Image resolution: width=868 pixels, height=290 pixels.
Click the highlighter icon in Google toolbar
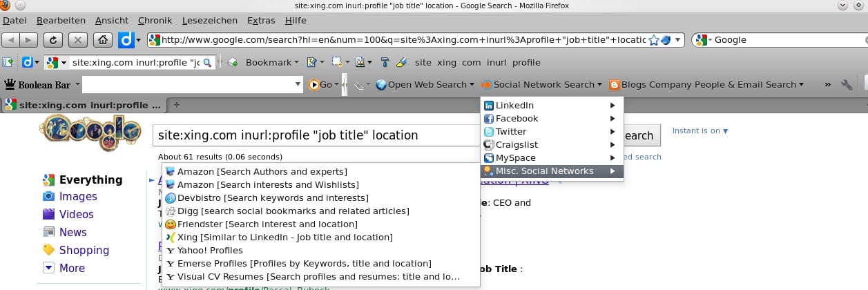pyautogui.click(x=401, y=62)
